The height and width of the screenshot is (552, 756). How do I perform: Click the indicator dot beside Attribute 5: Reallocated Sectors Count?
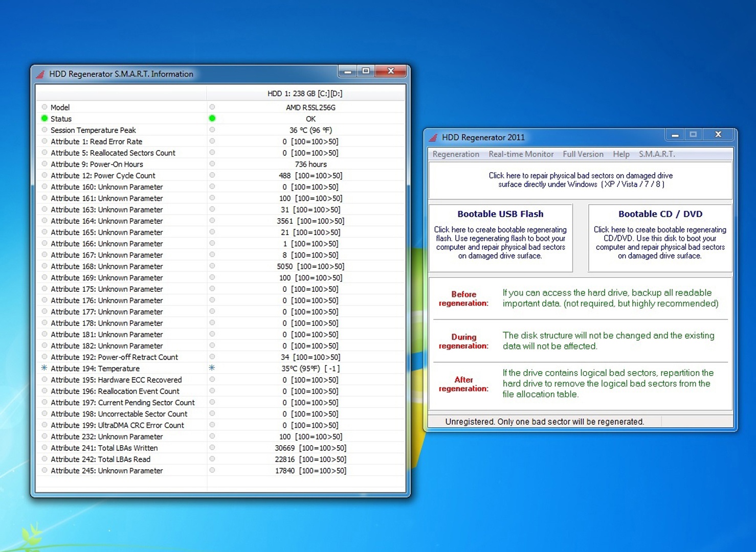pos(45,152)
